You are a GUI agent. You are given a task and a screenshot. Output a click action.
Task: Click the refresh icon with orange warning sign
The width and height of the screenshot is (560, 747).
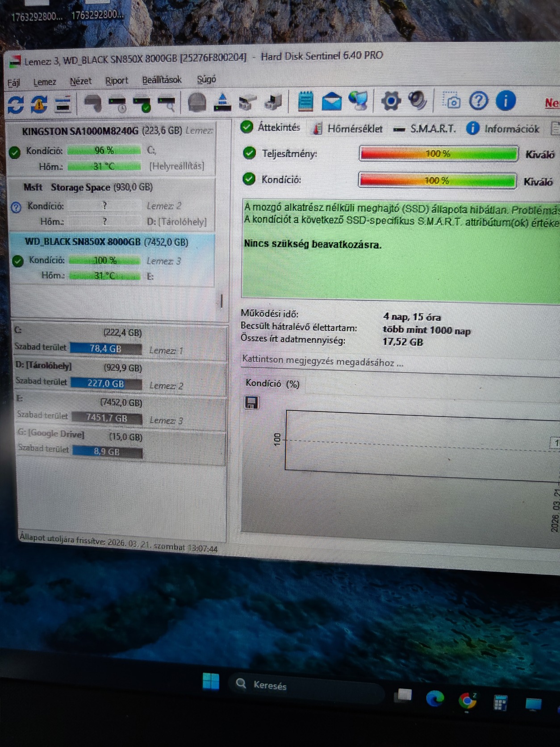coord(39,104)
